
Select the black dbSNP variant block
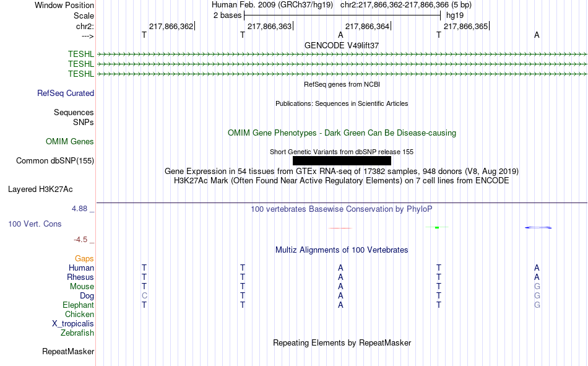342,160
